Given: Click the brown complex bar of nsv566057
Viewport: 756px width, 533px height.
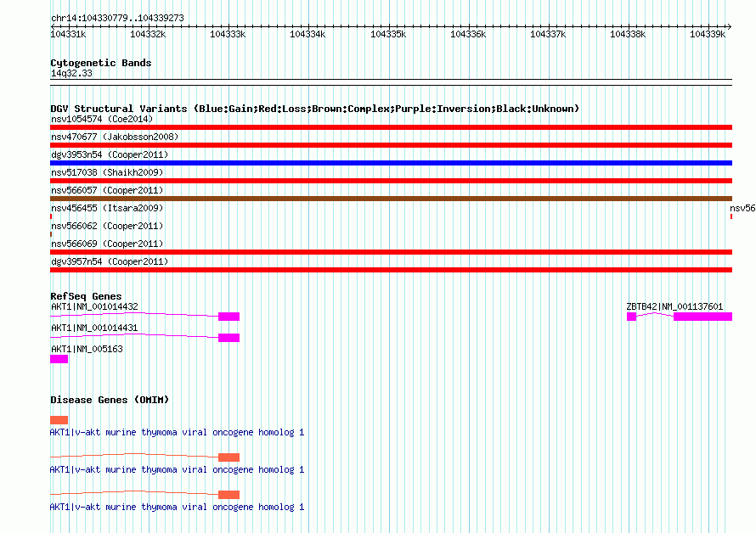Looking at the screenshot, I should (391, 199).
